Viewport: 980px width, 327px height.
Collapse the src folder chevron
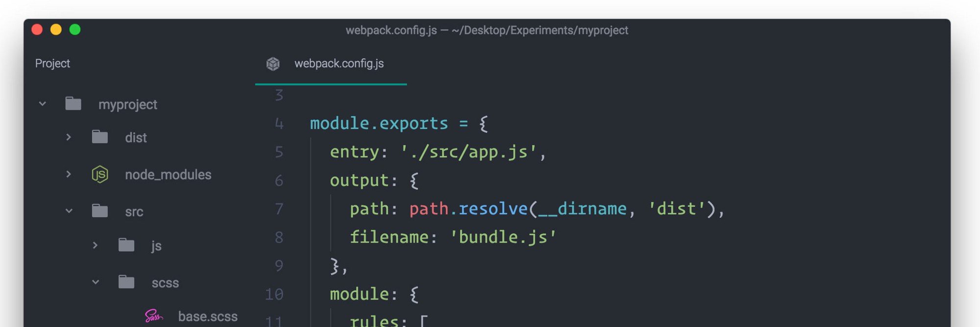coord(69,211)
